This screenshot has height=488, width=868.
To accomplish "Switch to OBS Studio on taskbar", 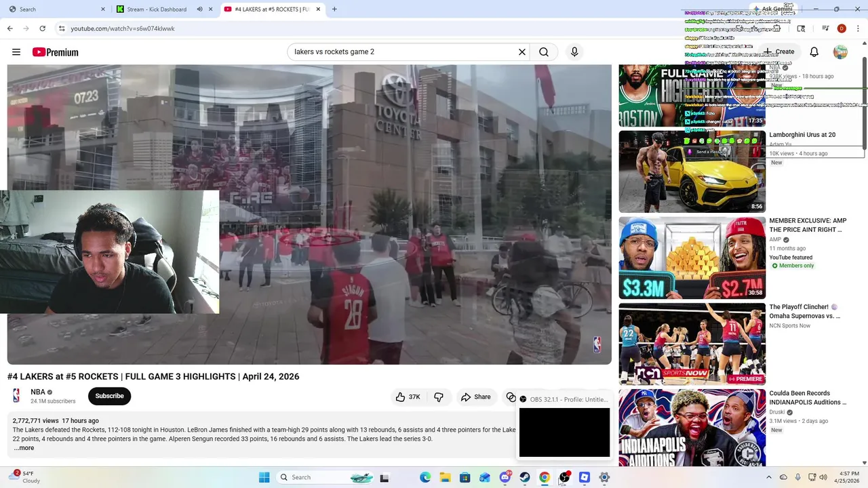I will [564, 477].
